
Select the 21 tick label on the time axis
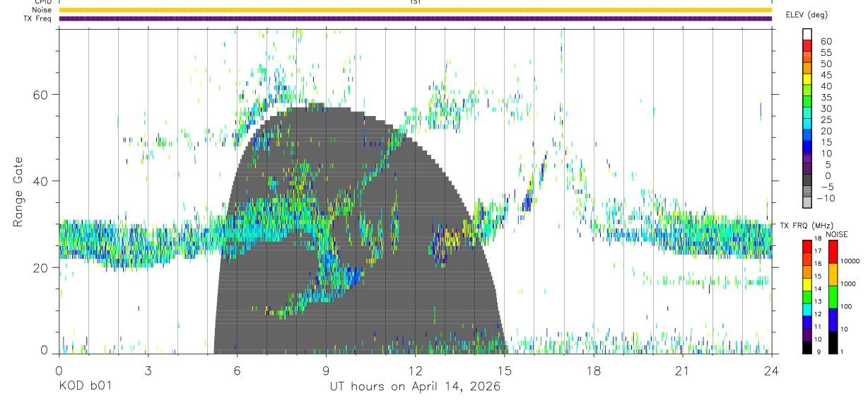pos(683,370)
